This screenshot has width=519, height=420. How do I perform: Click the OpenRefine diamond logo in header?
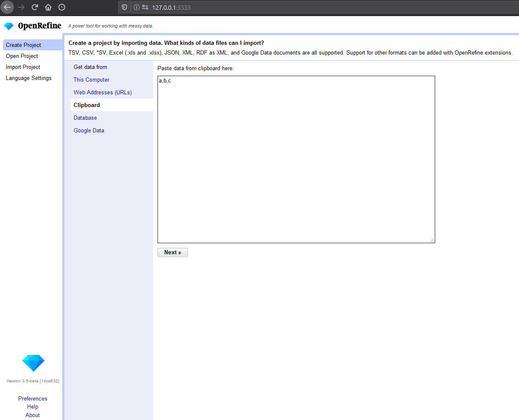click(8, 26)
